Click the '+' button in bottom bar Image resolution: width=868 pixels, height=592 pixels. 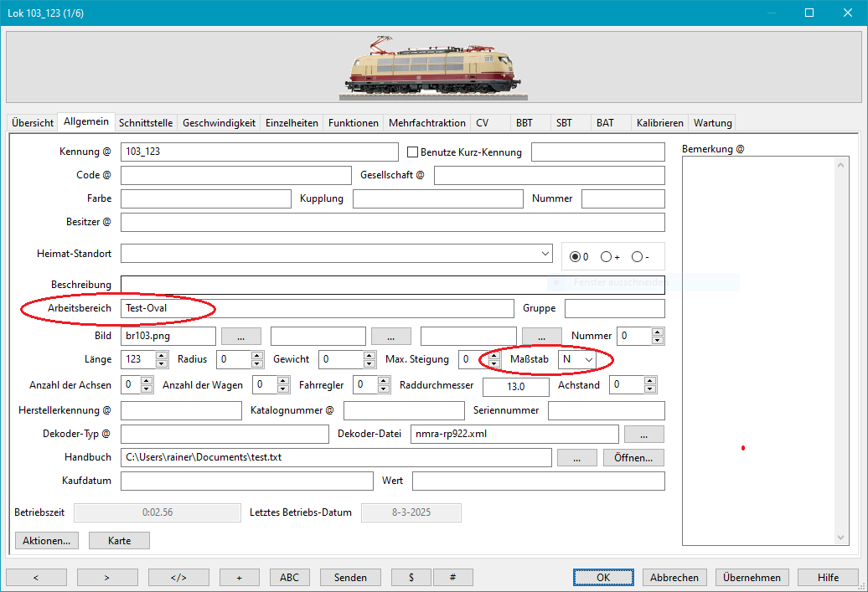tap(239, 577)
